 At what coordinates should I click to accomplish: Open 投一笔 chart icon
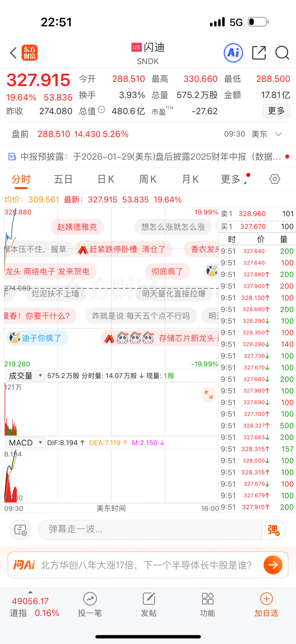(90, 599)
